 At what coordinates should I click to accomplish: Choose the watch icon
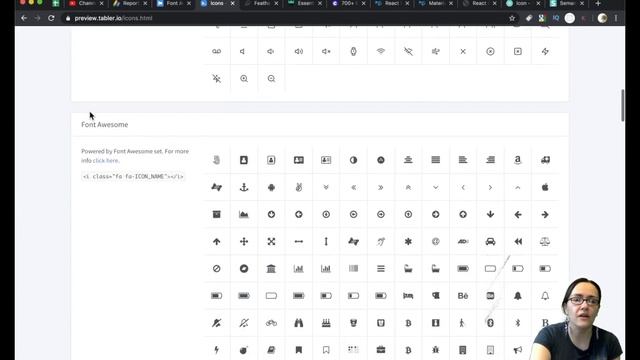[353, 51]
